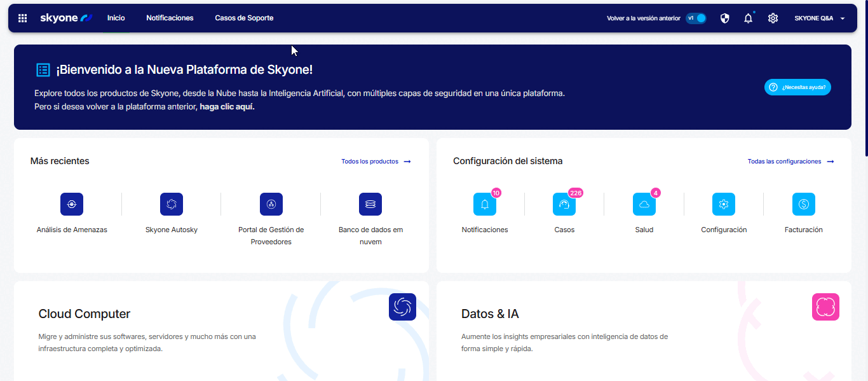The height and width of the screenshot is (381, 868).
Task: Open the settings gear in top bar
Action: [773, 18]
